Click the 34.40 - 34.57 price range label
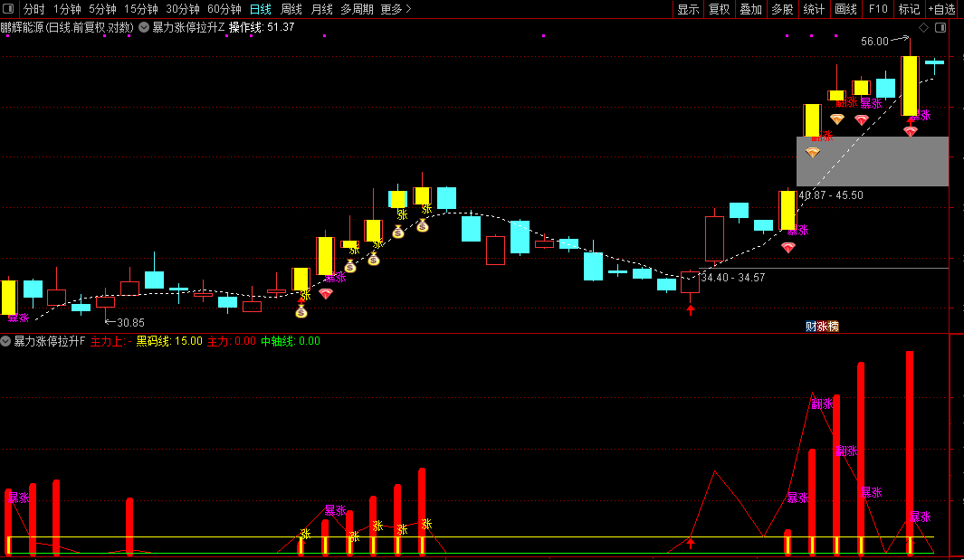Image resolution: width=964 pixels, height=560 pixels. pyautogui.click(x=733, y=277)
